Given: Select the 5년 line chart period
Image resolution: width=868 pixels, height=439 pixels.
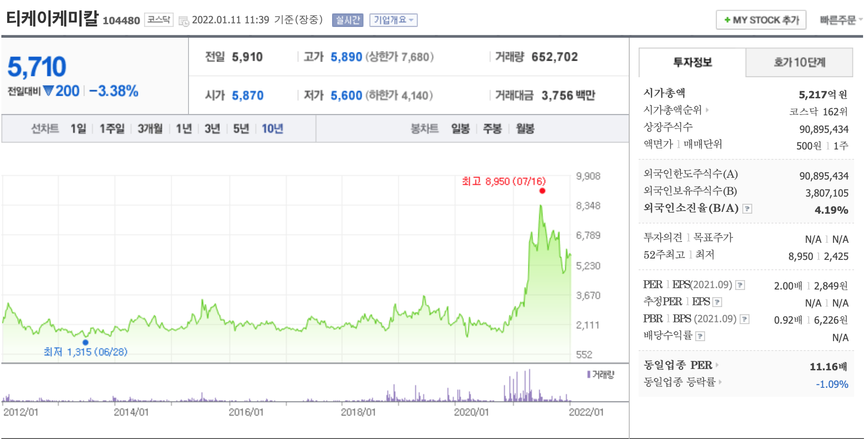Looking at the screenshot, I should (x=241, y=129).
